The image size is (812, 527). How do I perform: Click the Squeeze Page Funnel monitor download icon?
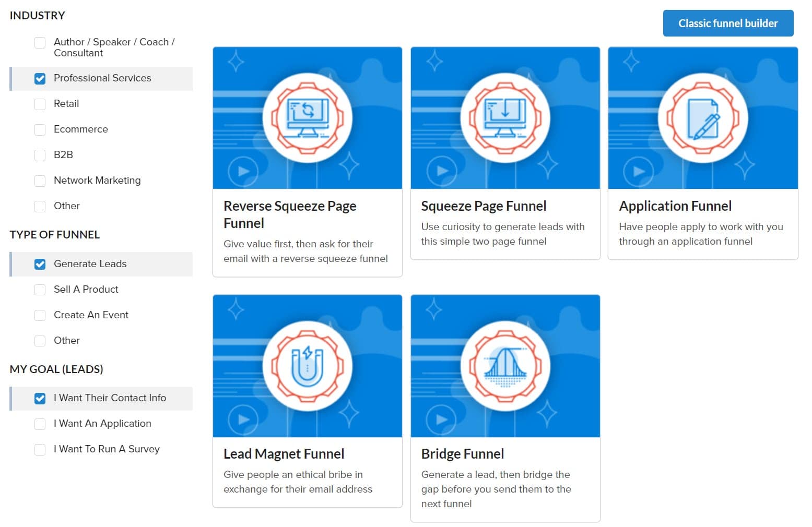505,118
